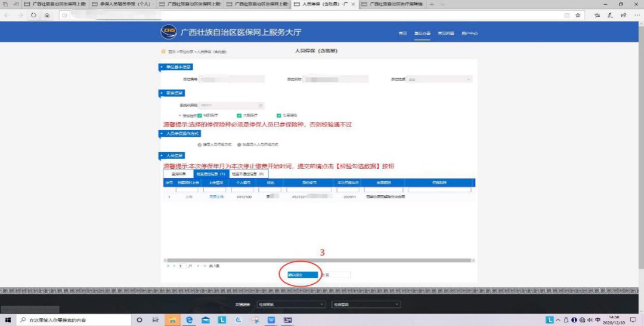The width and height of the screenshot is (644, 326).
Task: Expand the first friendly links dropdown in footer
Action: [291, 304]
